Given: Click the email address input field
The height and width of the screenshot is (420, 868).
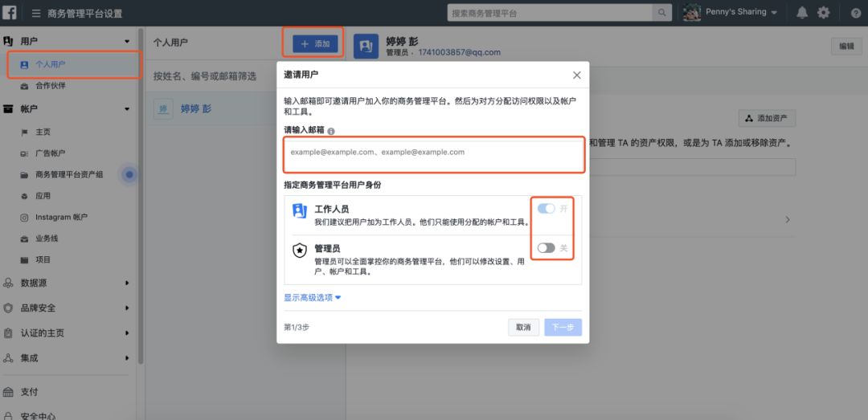Looking at the screenshot, I should click(434, 154).
